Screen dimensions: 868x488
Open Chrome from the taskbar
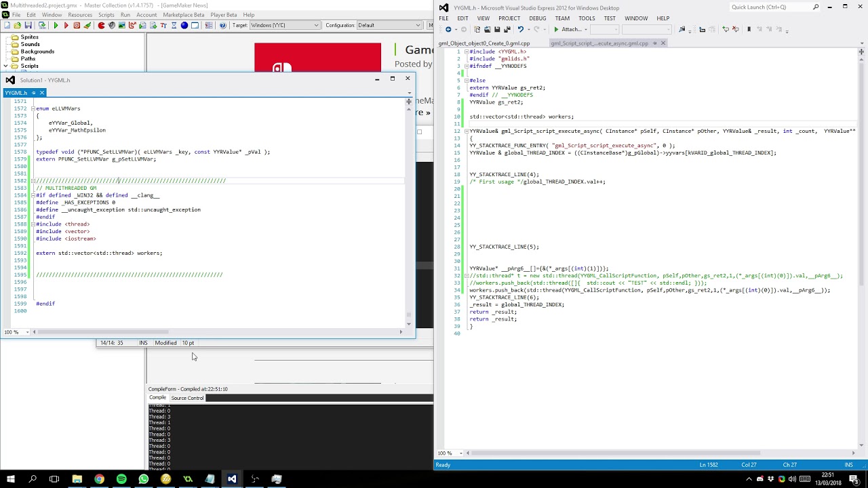(99, 479)
